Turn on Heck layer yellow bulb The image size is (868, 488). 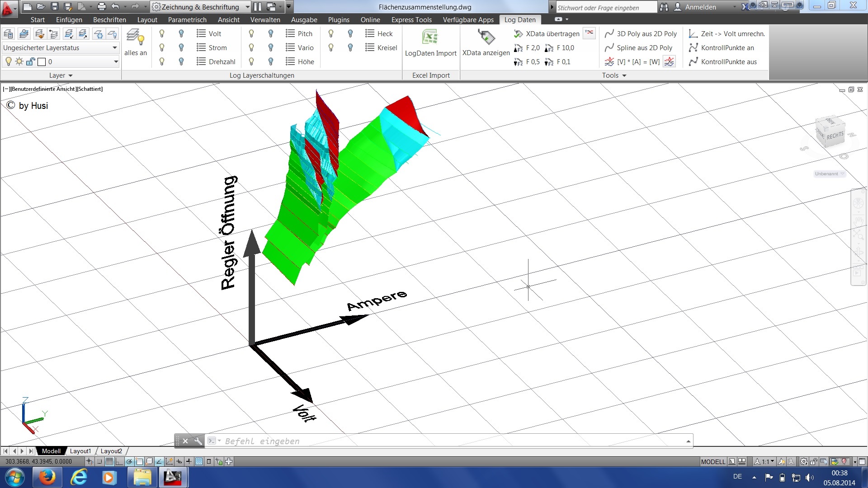331,33
